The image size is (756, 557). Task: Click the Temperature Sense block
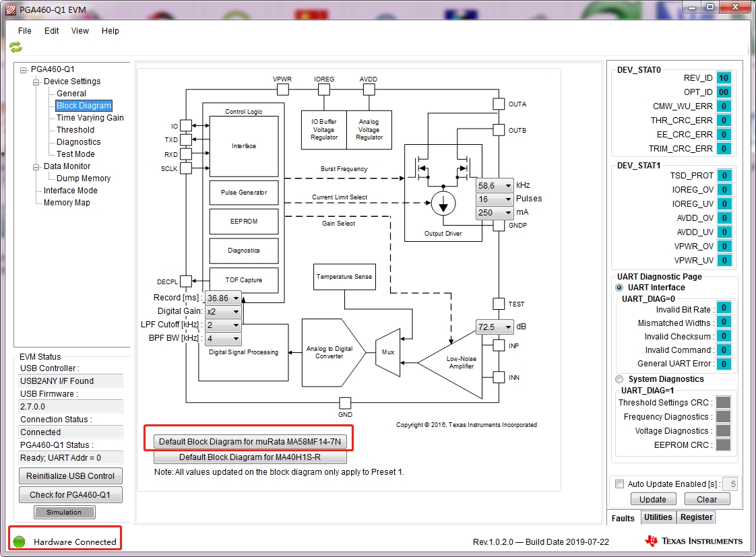tap(344, 277)
